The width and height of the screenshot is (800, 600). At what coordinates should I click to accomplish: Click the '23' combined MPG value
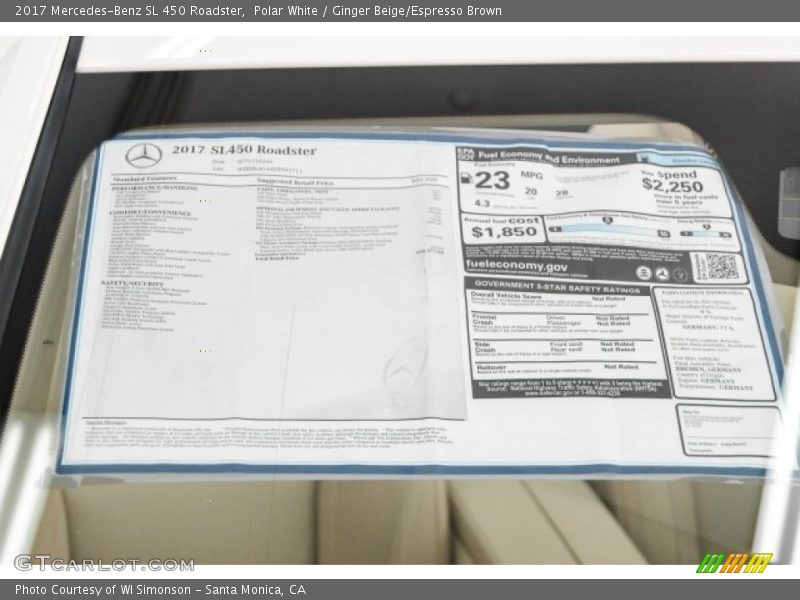(492, 180)
